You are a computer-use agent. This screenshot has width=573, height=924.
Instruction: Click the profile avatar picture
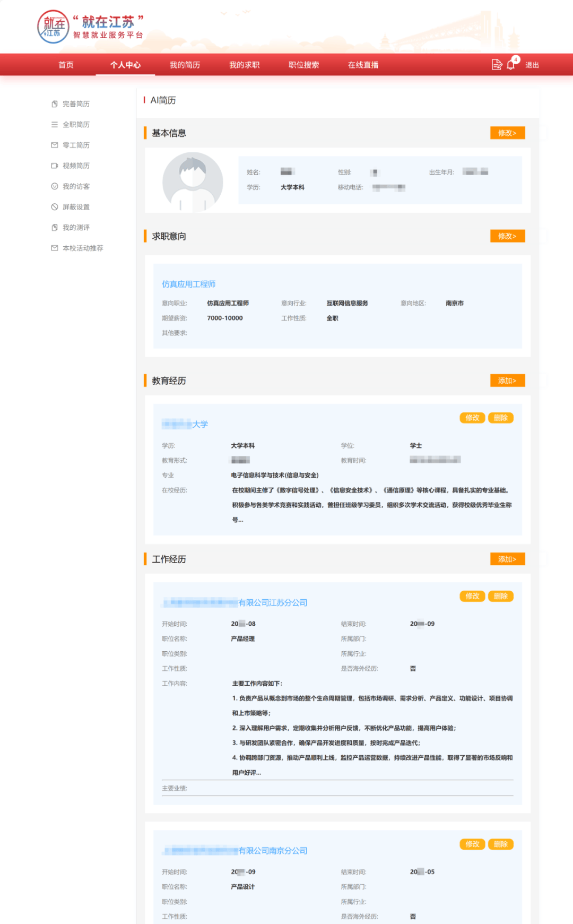193,182
